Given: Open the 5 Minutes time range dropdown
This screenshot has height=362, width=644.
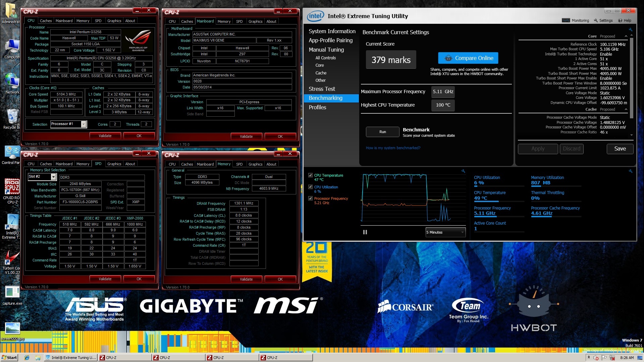Looking at the screenshot, I should pos(445,232).
